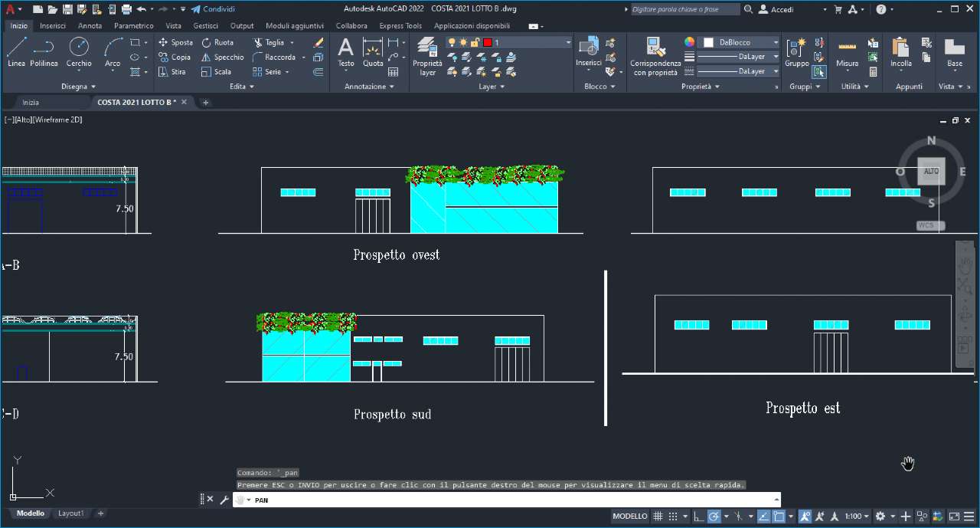The height and width of the screenshot is (528, 980).
Task: Select the Cerchio circle tool
Action: click(x=79, y=52)
